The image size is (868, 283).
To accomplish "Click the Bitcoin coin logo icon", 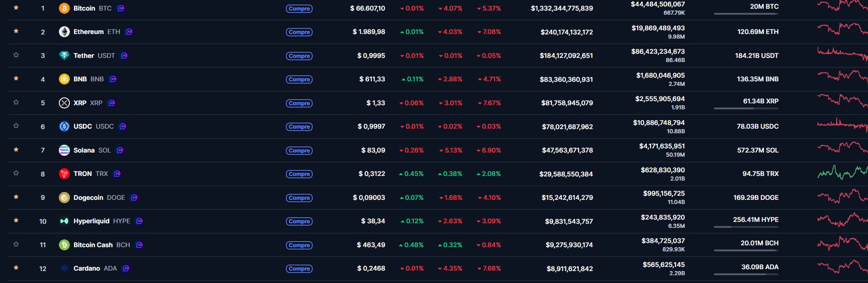I will (64, 8).
